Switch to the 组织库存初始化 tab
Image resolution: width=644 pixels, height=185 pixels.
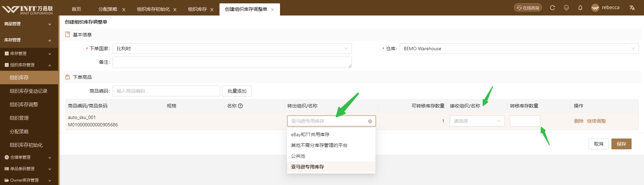153,9
